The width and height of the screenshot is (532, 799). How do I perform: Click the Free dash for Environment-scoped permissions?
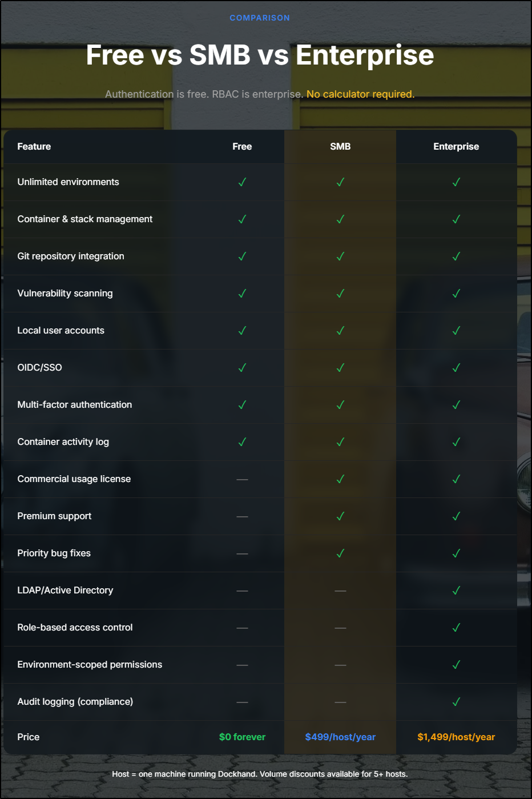[x=242, y=665]
